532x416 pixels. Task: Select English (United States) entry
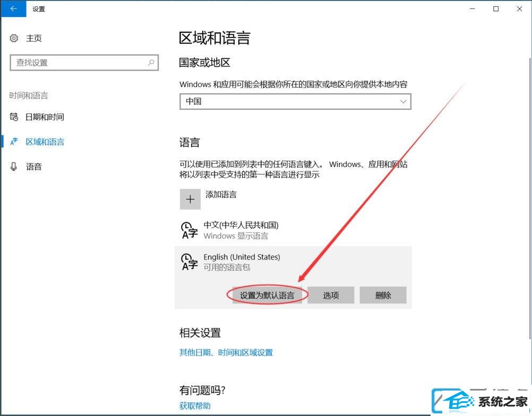pos(242,257)
